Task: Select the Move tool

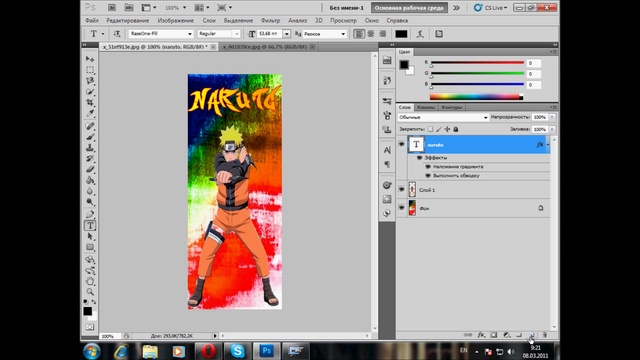Action: pos(90,59)
